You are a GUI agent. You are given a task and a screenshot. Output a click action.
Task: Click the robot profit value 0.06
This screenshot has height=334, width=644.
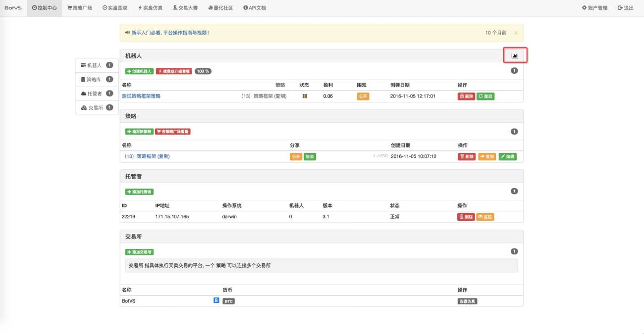[x=328, y=96]
